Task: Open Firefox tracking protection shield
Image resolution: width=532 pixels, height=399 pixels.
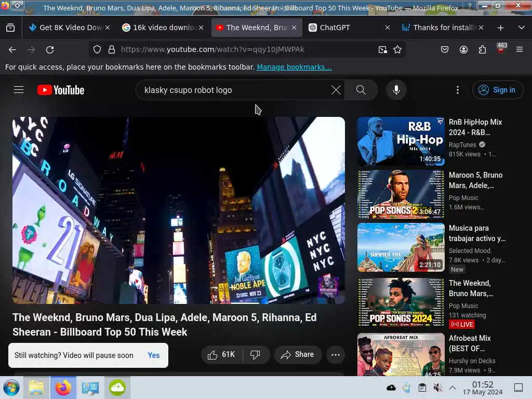Action: (97, 49)
